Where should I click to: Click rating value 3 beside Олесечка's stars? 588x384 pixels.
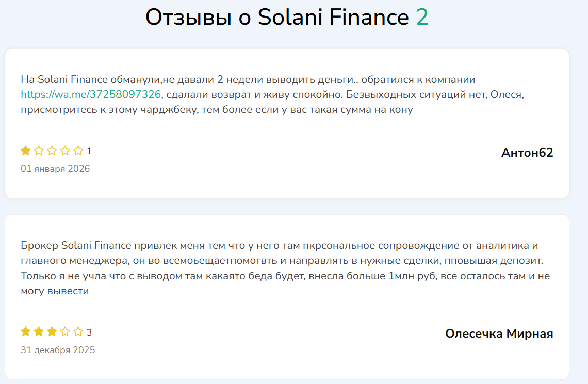pyautogui.click(x=89, y=332)
